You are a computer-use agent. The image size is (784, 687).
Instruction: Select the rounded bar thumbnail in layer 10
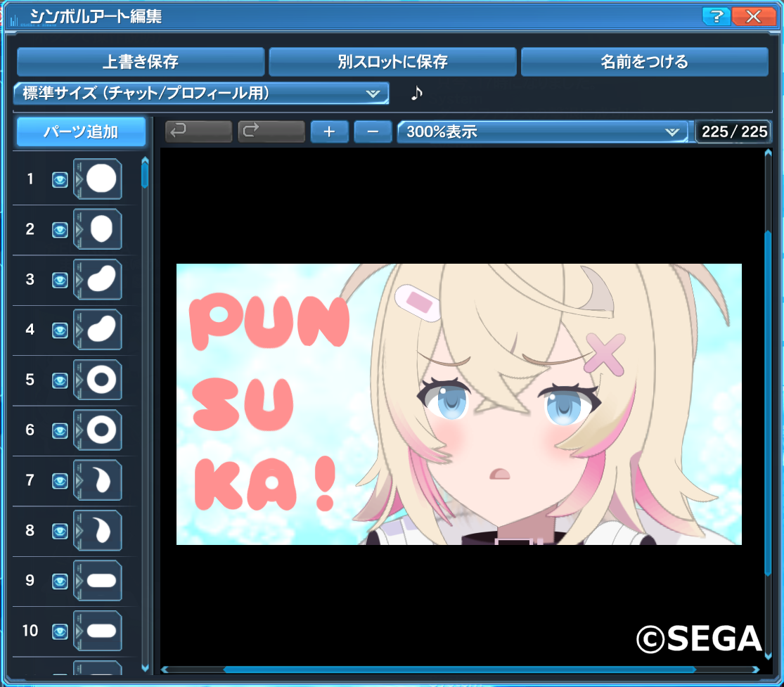coord(101,631)
